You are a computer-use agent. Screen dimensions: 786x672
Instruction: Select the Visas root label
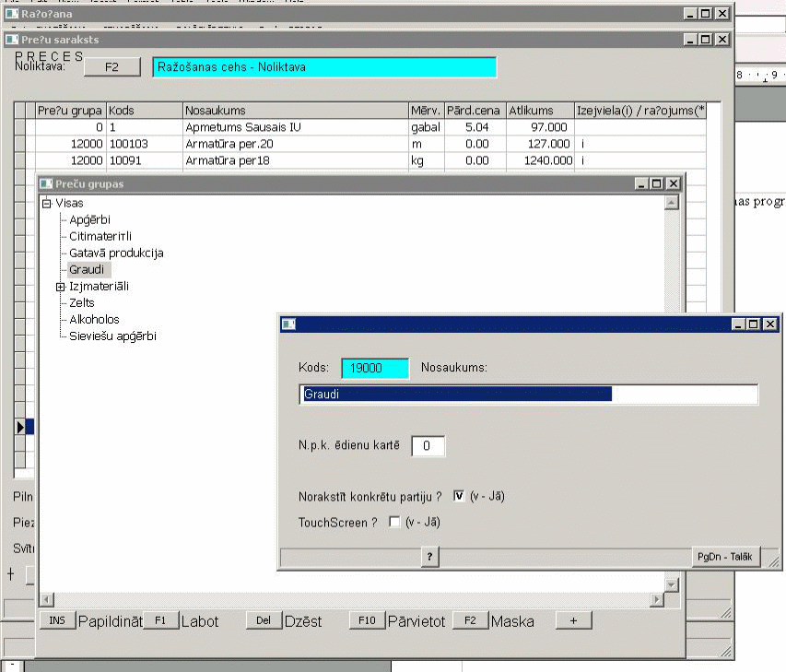tap(69, 203)
